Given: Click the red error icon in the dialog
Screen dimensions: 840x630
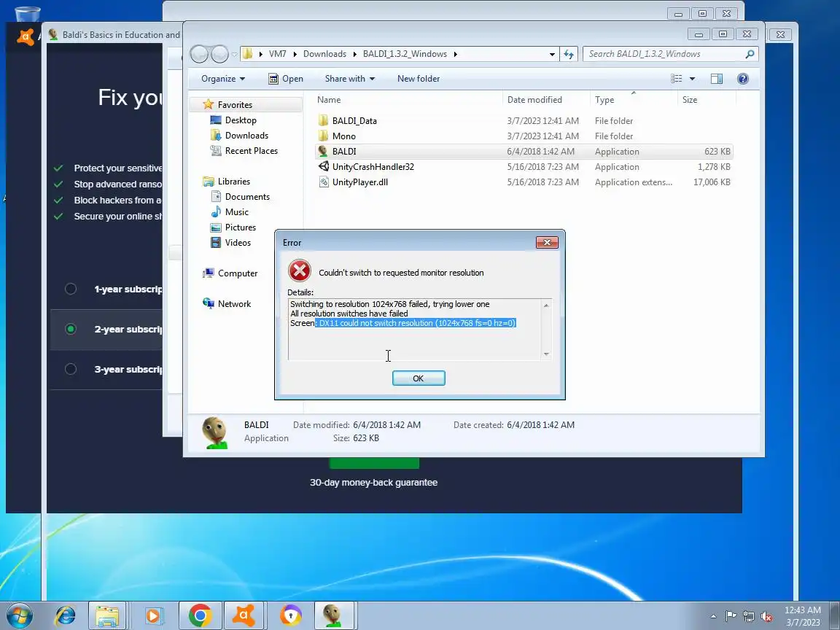Looking at the screenshot, I should tap(300, 271).
